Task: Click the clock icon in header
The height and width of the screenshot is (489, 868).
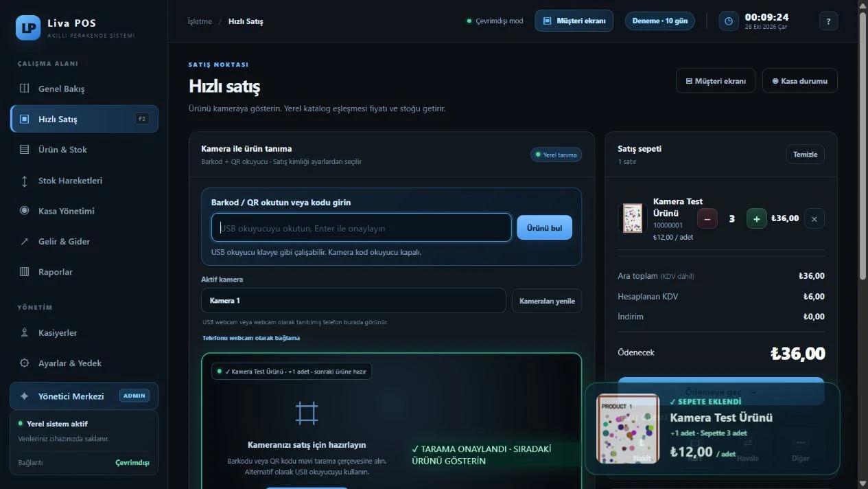Action: pos(729,21)
